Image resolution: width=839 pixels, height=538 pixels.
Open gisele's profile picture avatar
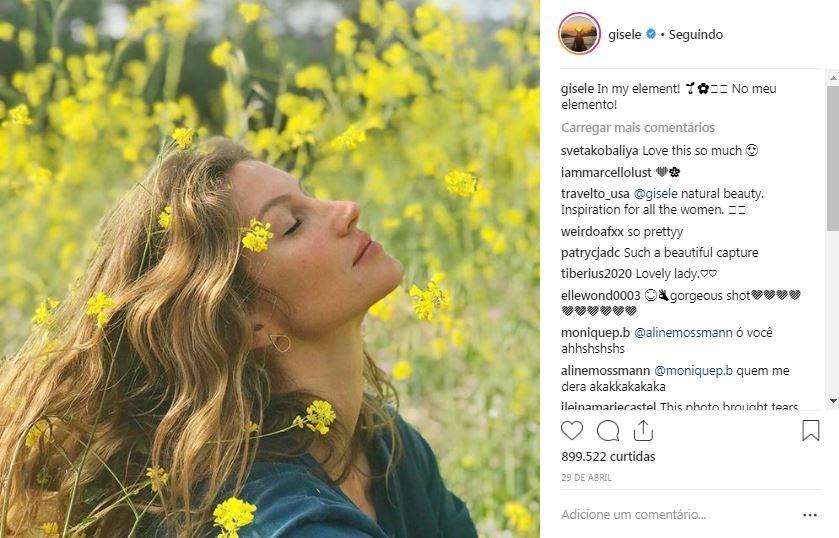click(580, 34)
